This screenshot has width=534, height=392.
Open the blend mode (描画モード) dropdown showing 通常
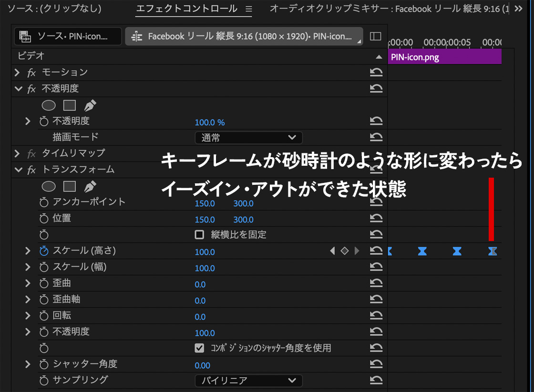[248, 138]
